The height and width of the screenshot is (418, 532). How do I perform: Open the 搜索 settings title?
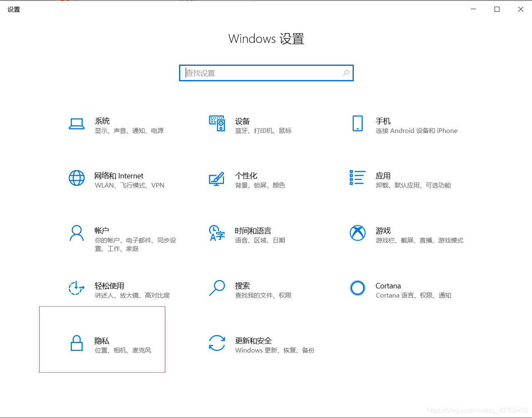tap(242, 286)
